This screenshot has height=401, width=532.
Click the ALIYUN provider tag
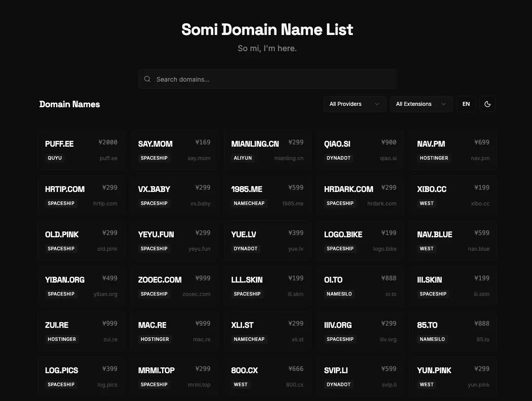pos(243,158)
